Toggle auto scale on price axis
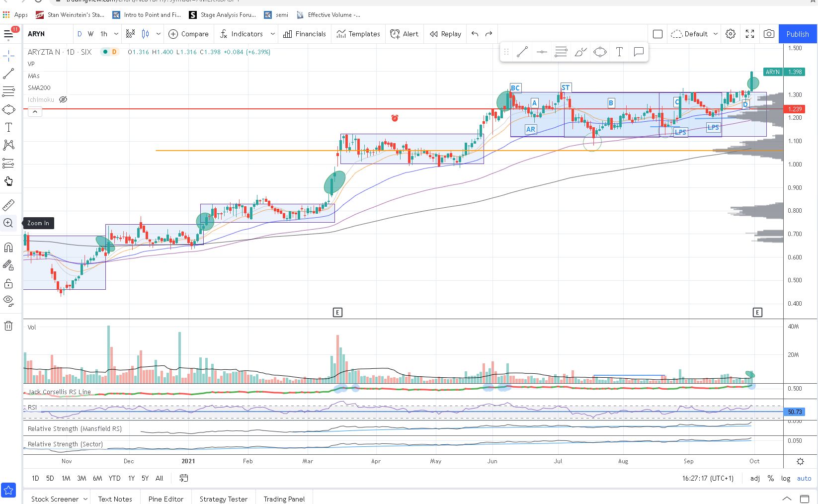This screenshot has width=818, height=504. pyautogui.click(x=804, y=478)
